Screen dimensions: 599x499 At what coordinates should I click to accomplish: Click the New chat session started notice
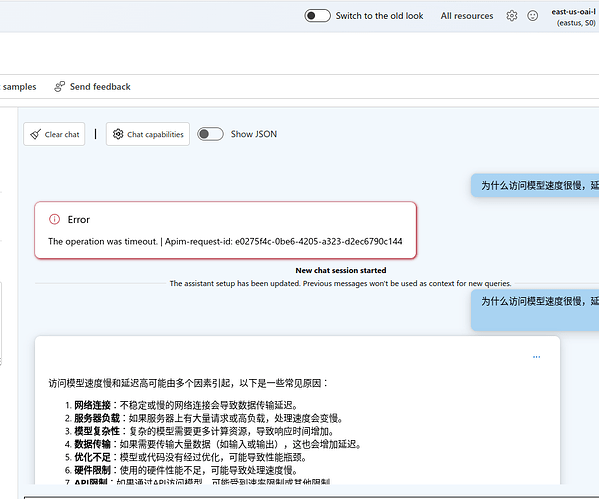pos(341,270)
